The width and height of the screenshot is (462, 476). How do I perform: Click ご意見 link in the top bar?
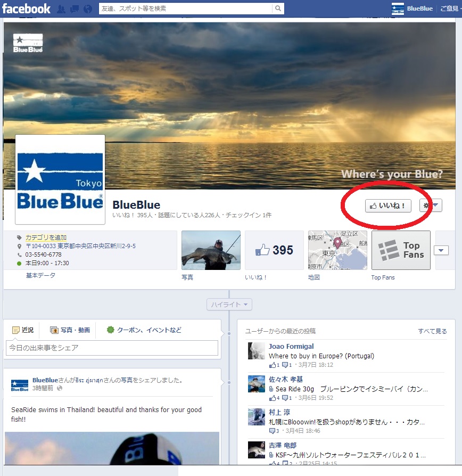[x=449, y=9]
